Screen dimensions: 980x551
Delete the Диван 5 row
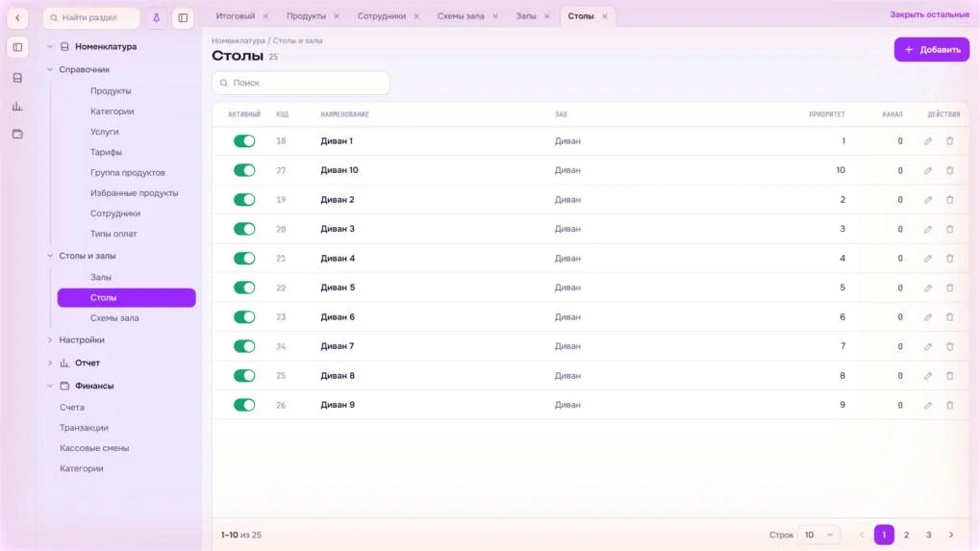coord(950,288)
